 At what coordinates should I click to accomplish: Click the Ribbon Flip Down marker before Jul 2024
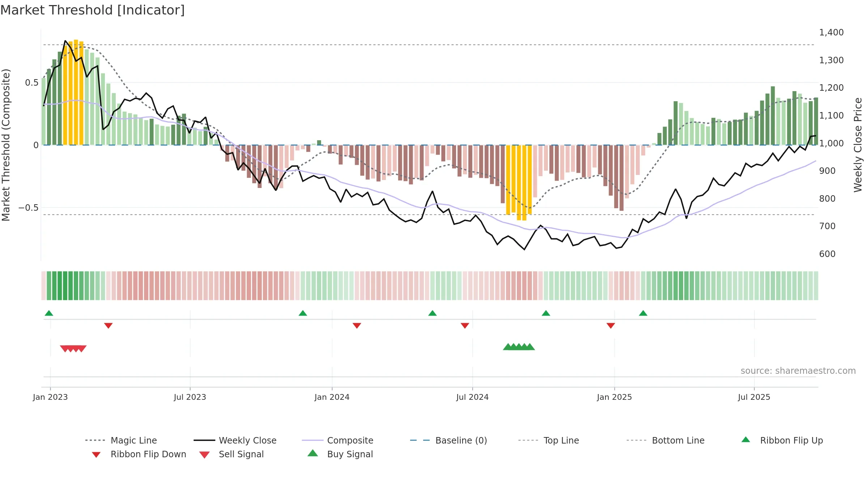pos(465,326)
